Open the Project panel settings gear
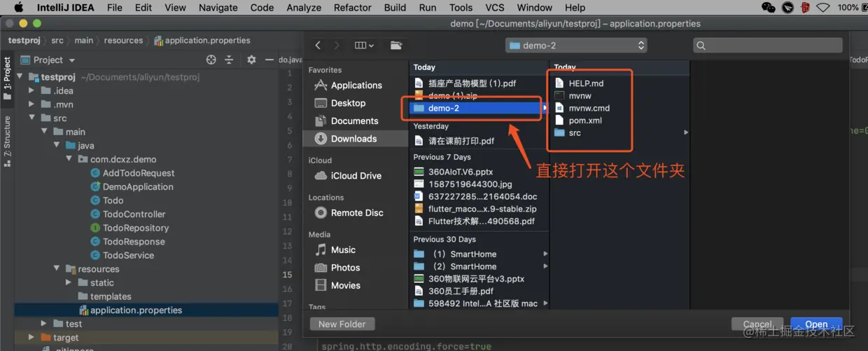The height and width of the screenshot is (351, 868). pyautogui.click(x=252, y=60)
